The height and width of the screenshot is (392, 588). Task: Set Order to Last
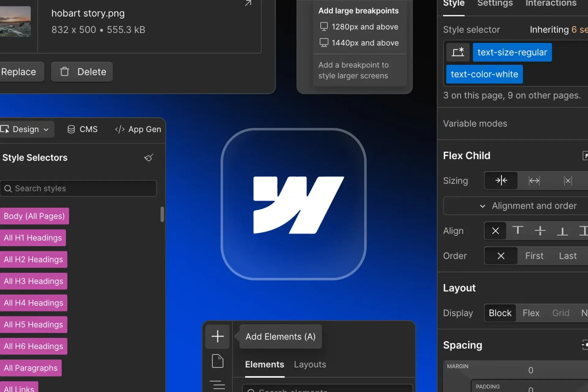click(x=568, y=256)
